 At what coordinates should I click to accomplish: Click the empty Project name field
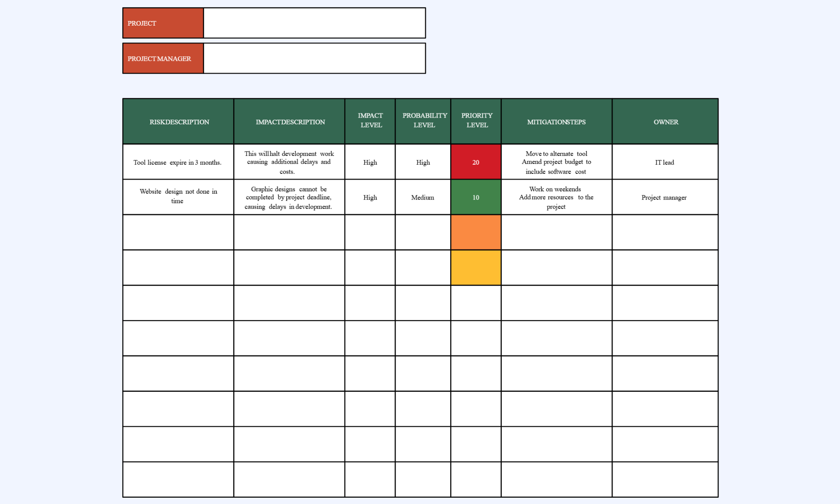(315, 23)
